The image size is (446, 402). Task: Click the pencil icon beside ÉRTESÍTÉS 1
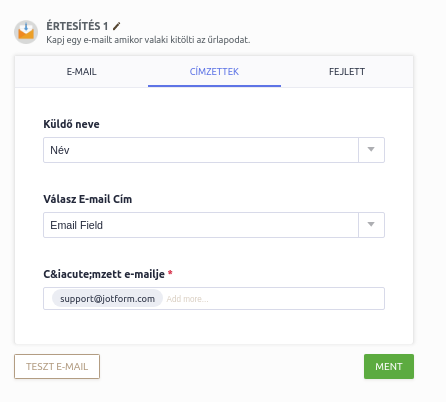(116, 26)
